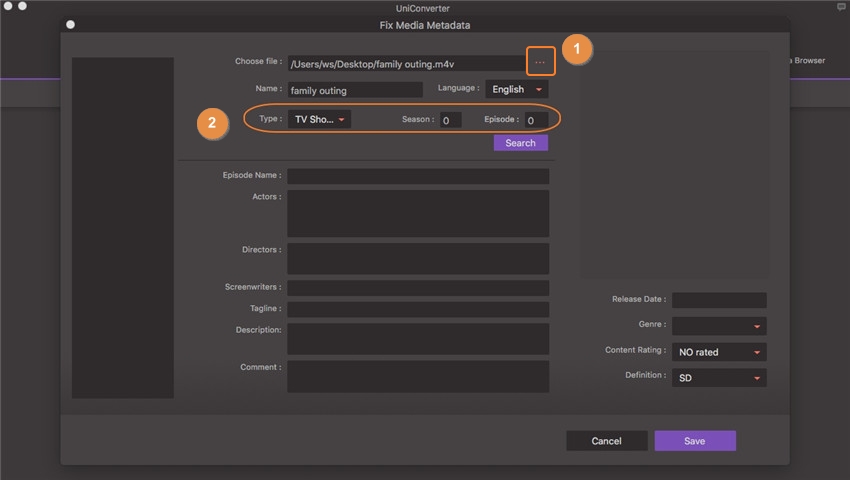The image size is (850, 480).
Task: Click the Episode Name input field
Action: coord(418,176)
